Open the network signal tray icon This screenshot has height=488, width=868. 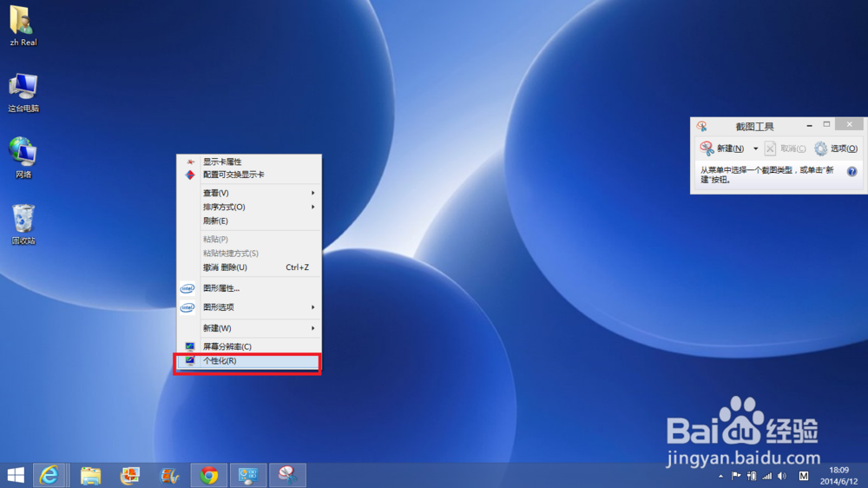point(766,476)
